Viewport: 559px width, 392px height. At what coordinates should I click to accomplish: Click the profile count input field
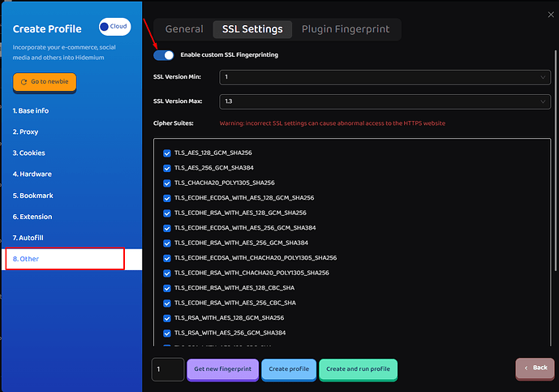[168, 369]
